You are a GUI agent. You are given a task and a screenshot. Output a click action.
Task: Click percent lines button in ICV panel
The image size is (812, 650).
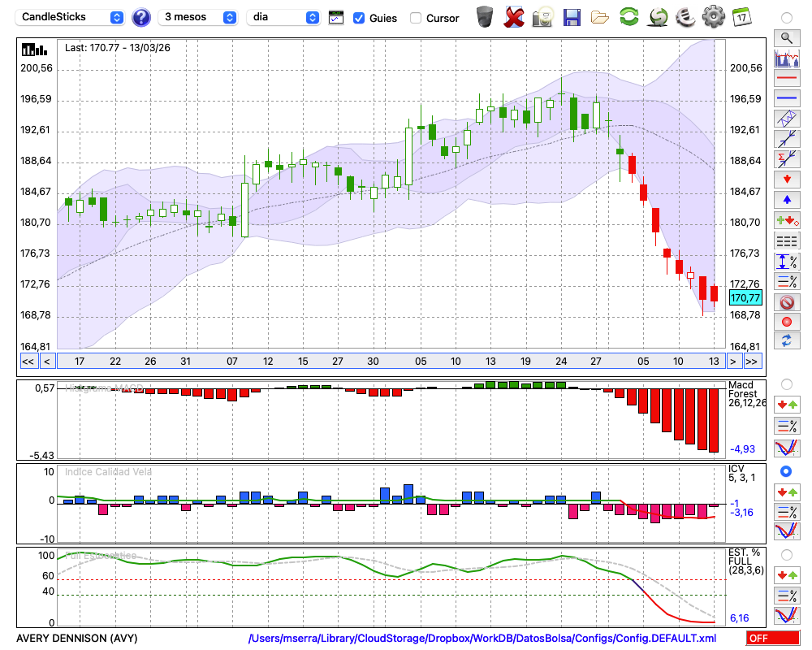click(x=787, y=512)
